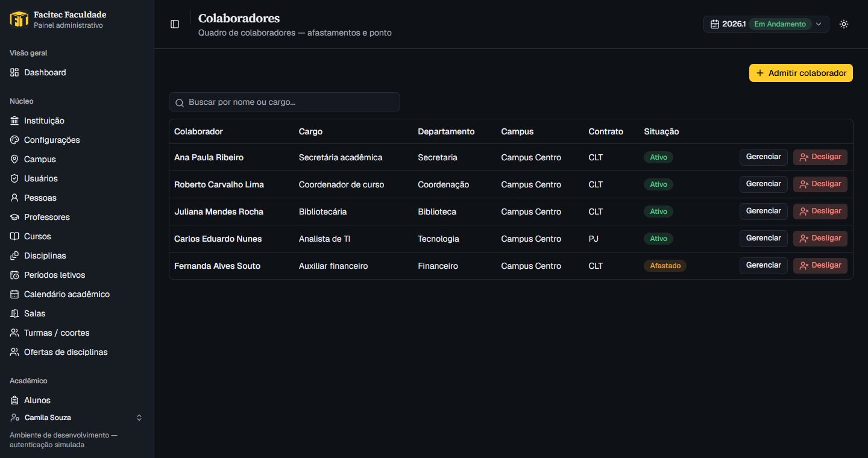Select Períodos letivos in the sidebar
Image resolution: width=868 pixels, height=458 pixels.
pyautogui.click(x=77, y=275)
